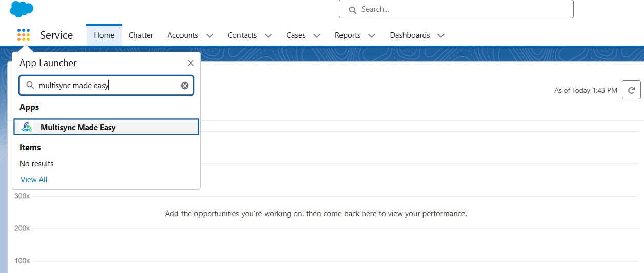Click the App Launcher search magnifier icon
This screenshot has height=273, width=644.
(30, 86)
